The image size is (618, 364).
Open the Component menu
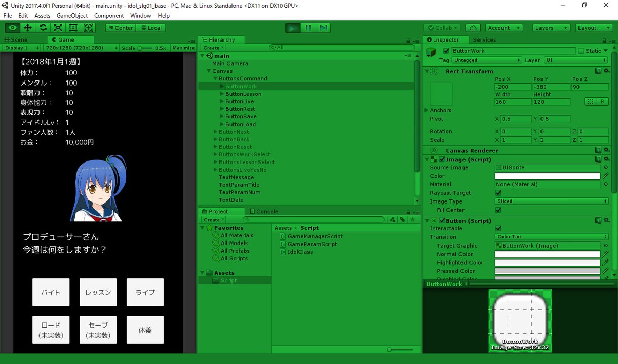[109, 16]
